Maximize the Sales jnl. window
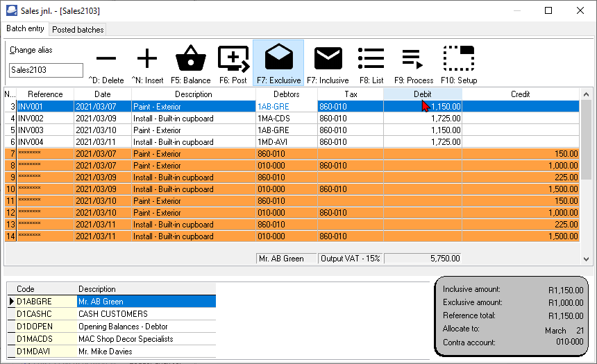597x364 pixels. coord(548,10)
